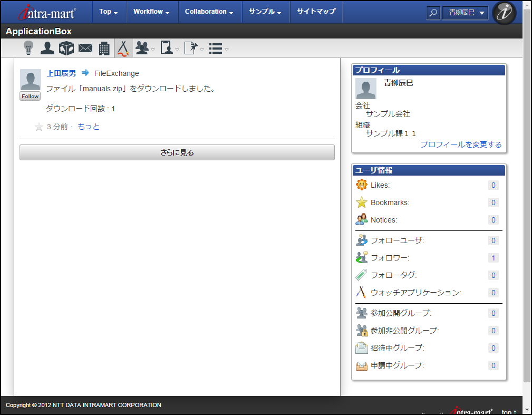Open the サンプル menu
The height and width of the screenshot is (415, 532).
coord(265,12)
